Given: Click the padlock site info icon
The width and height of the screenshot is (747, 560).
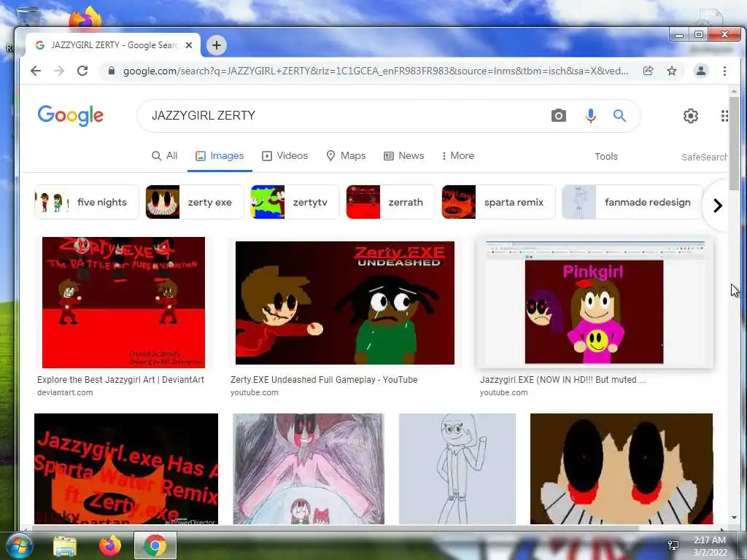Looking at the screenshot, I should coord(112,71).
